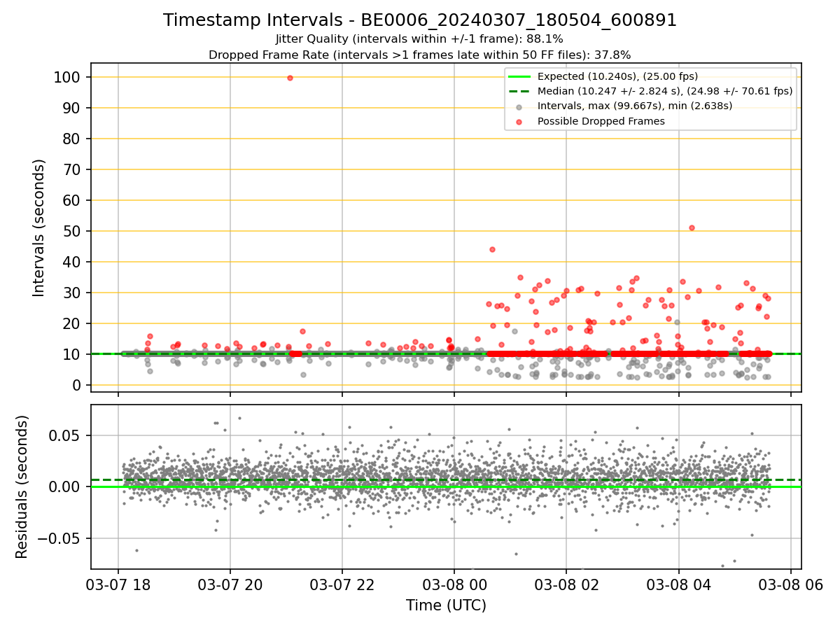Image resolution: width=840 pixels, height=630 pixels.
Task: Click the legend entry "Intervals, max (99.667s), min (2.638s)"
Action: pyautogui.click(x=635, y=106)
